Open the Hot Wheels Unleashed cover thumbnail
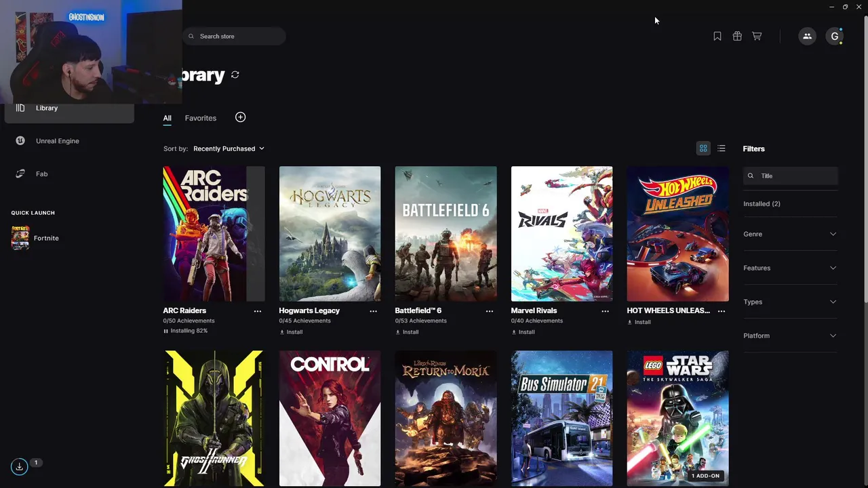Screen dimensions: 868x488 point(677,234)
